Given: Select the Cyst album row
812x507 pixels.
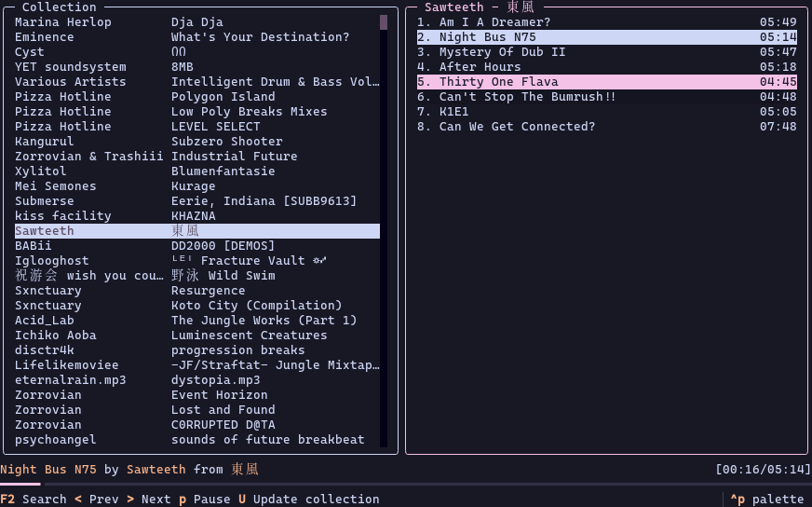Looking at the screenshot, I should coord(196,52).
